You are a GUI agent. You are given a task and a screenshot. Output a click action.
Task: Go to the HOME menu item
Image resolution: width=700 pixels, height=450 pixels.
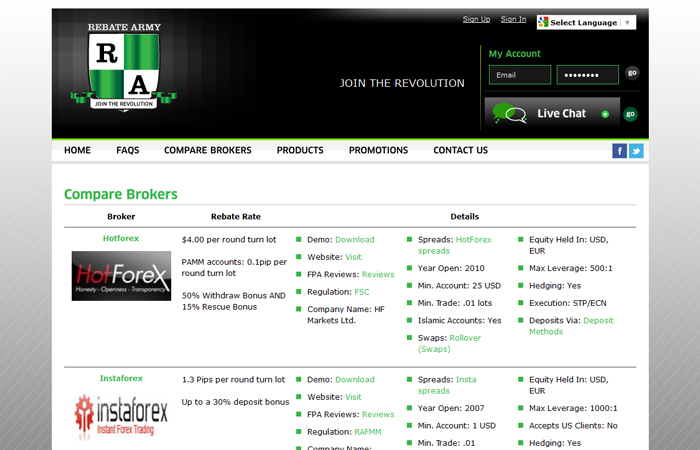pyautogui.click(x=77, y=150)
